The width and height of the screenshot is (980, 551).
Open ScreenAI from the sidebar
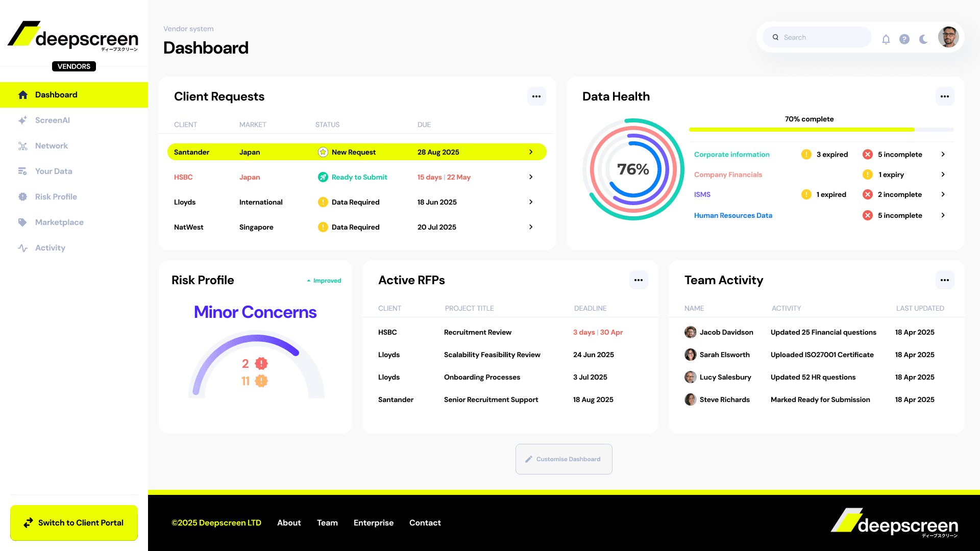click(52, 120)
